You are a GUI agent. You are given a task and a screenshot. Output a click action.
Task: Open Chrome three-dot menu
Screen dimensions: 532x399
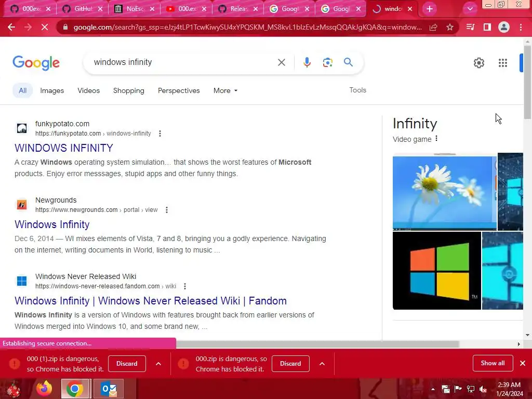click(x=521, y=27)
